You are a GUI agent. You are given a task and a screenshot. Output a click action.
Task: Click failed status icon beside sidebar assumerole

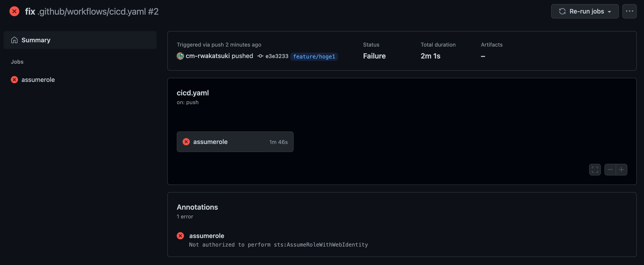(14, 80)
